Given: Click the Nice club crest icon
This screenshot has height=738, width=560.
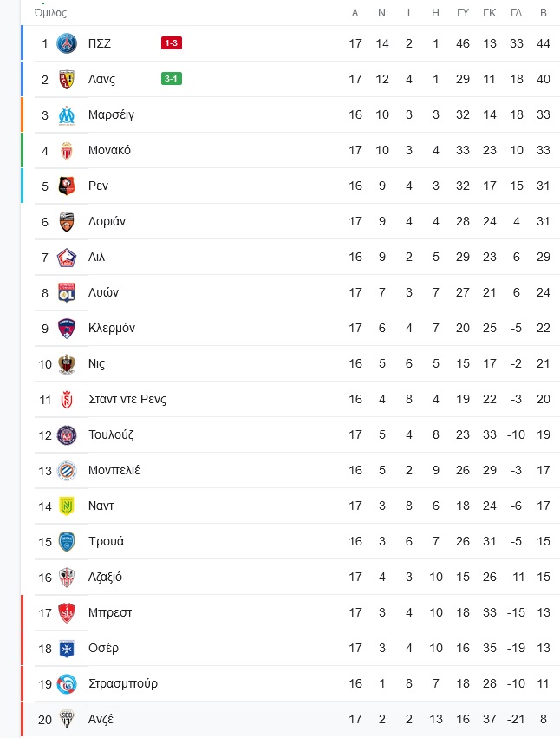Looking at the screenshot, I should 67,363.
